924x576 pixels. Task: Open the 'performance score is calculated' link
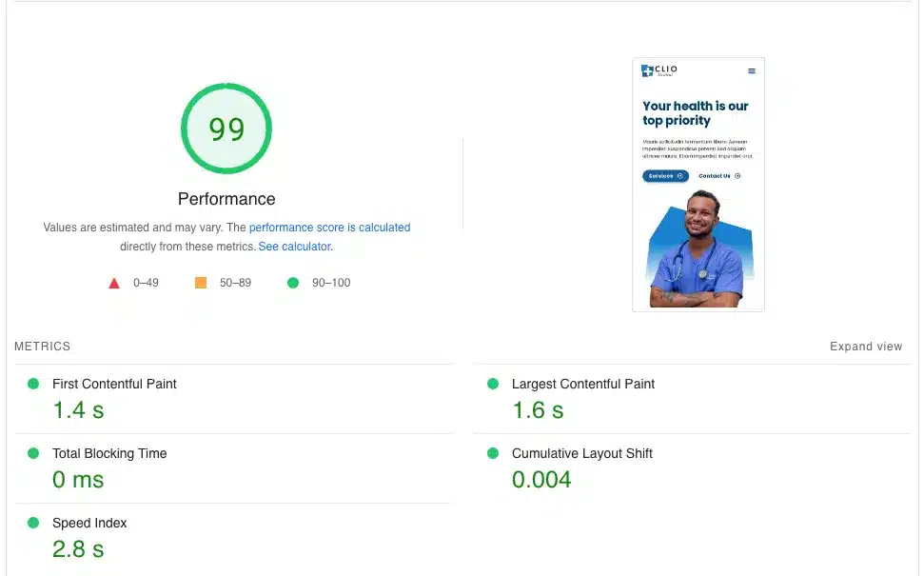(x=329, y=228)
